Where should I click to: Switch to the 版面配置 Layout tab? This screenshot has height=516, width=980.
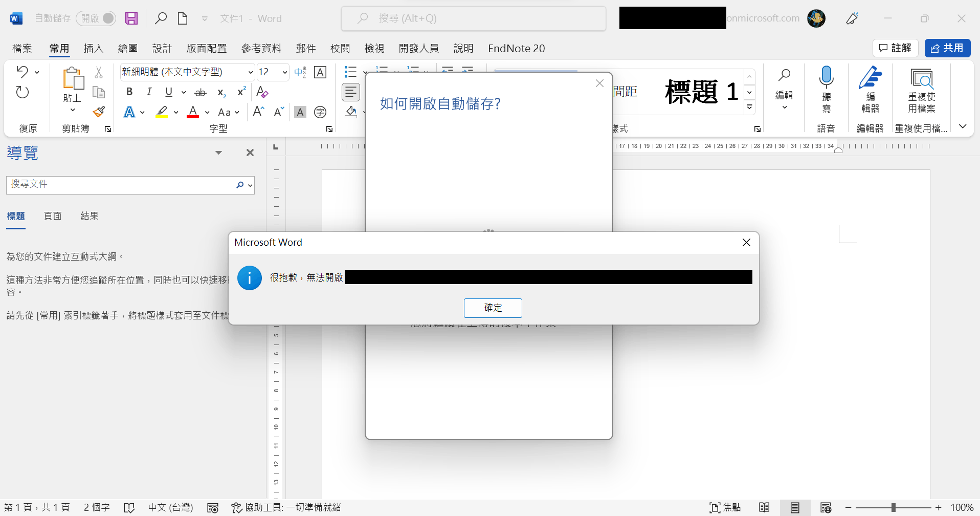207,48
